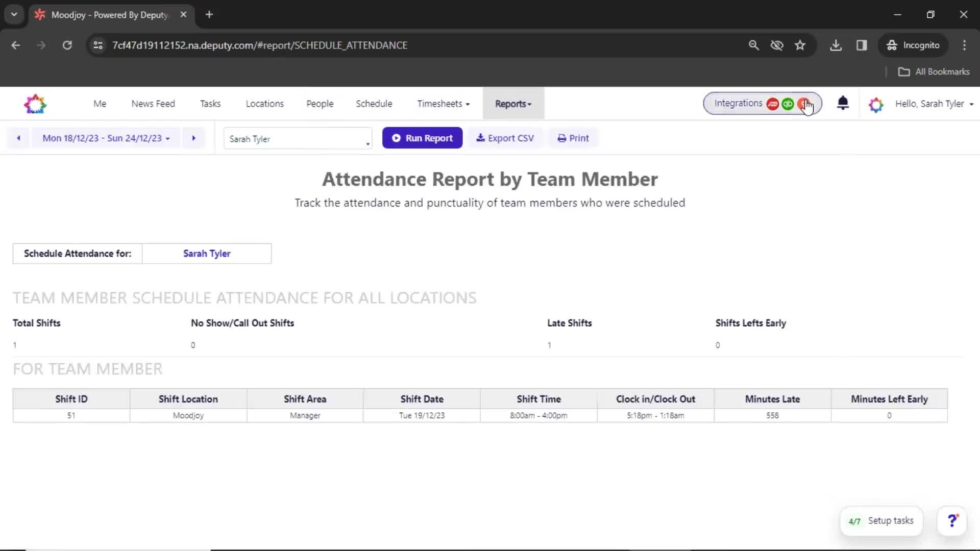Click the Schedule menu item
This screenshot has height=551, width=980.
375,104
